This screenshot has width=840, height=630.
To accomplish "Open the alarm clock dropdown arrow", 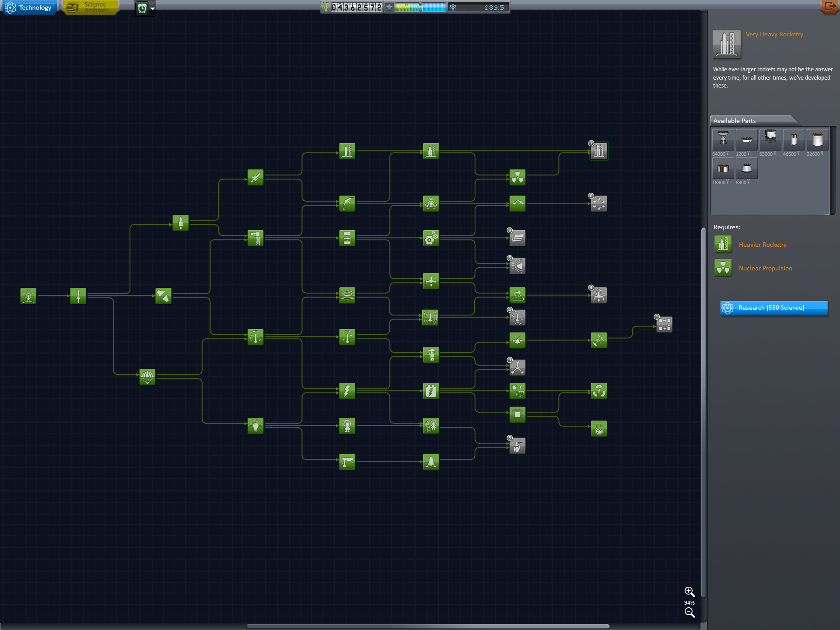I will tap(153, 8).
